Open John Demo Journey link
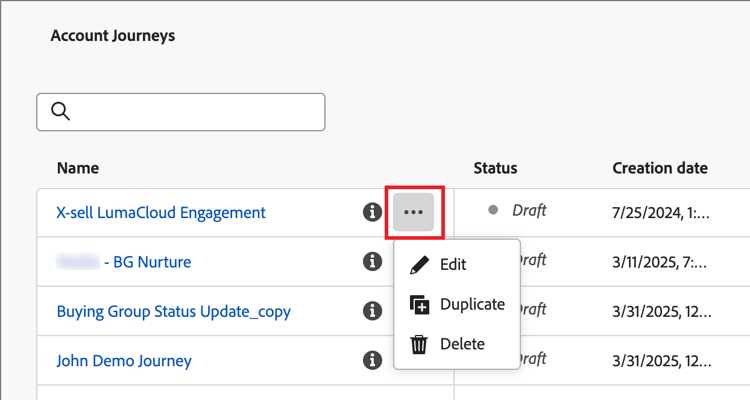Viewport: 750px width, 400px height. (x=124, y=360)
